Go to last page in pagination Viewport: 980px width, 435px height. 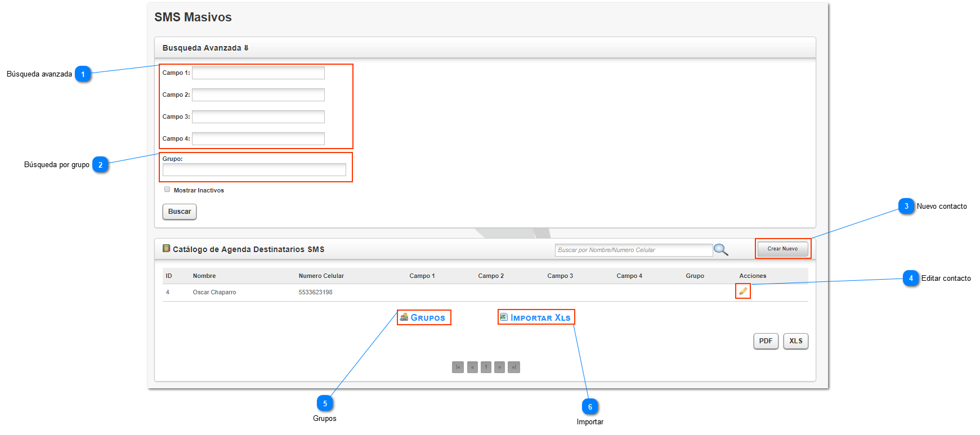pos(514,367)
